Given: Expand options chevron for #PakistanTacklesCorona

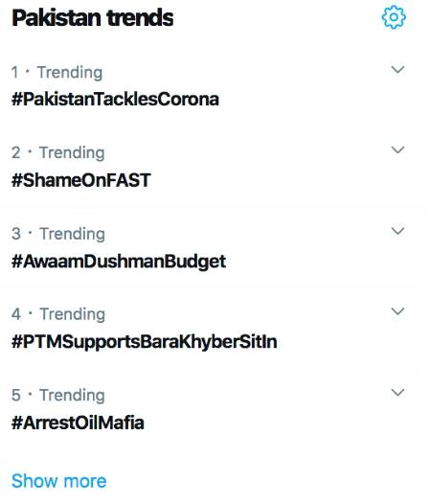Looking at the screenshot, I should click(397, 69).
